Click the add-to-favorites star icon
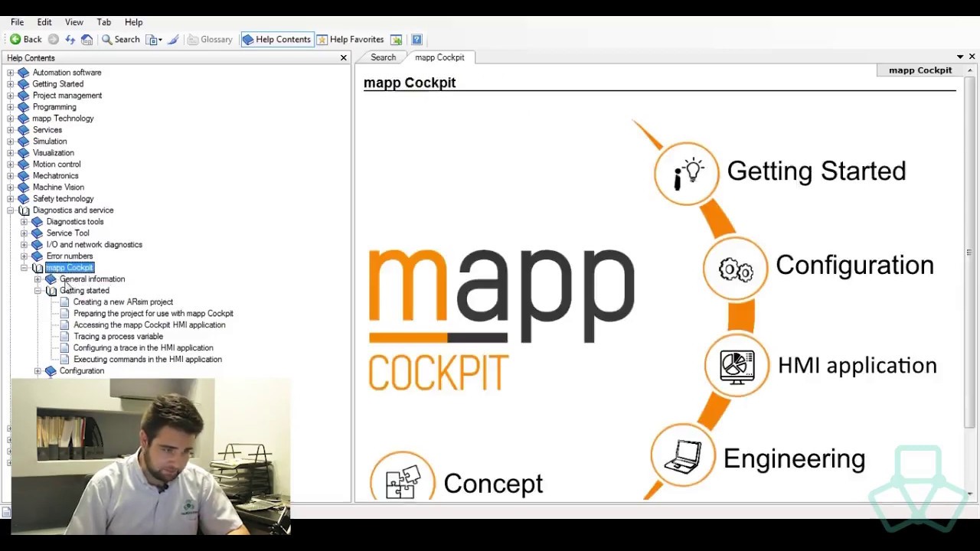The height and width of the screenshot is (551, 980). point(396,39)
